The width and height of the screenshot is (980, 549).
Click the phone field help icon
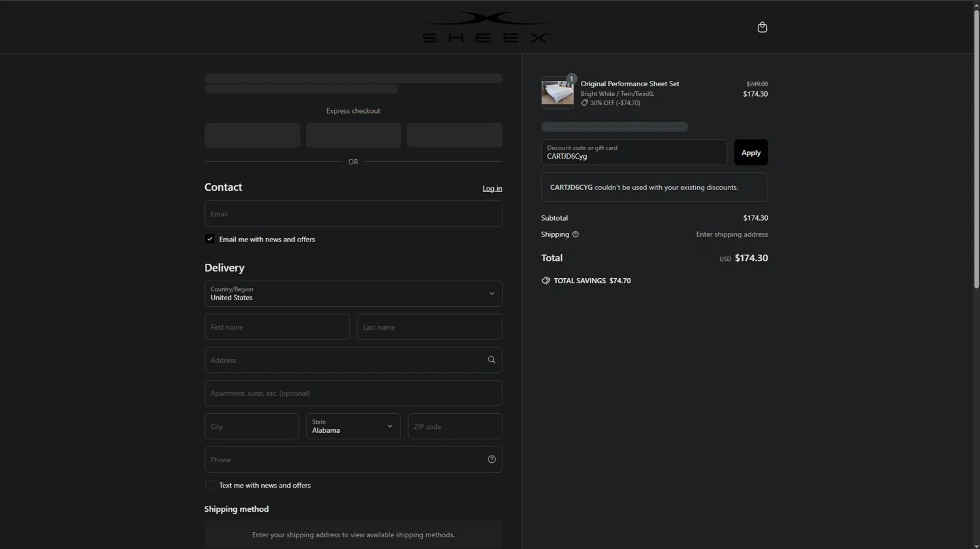[491, 460]
